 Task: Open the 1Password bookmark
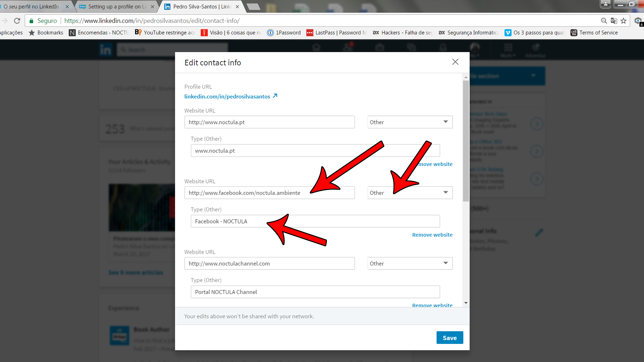click(284, 33)
